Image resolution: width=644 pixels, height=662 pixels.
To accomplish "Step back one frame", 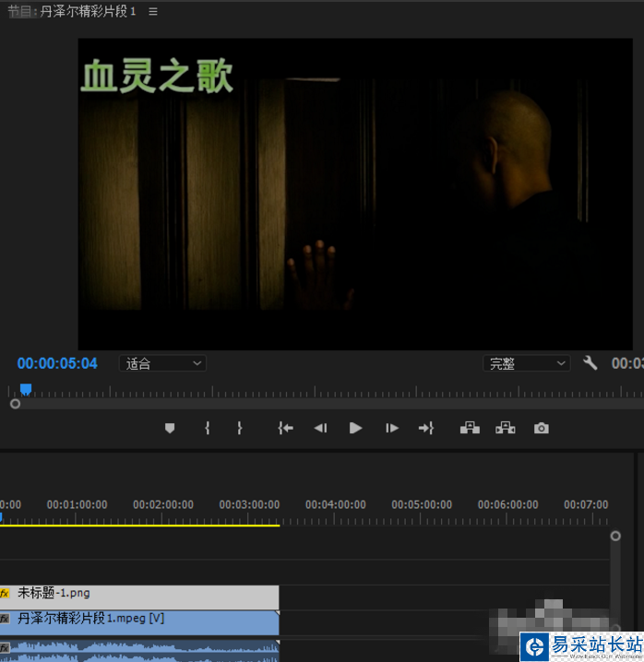I will 321,428.
